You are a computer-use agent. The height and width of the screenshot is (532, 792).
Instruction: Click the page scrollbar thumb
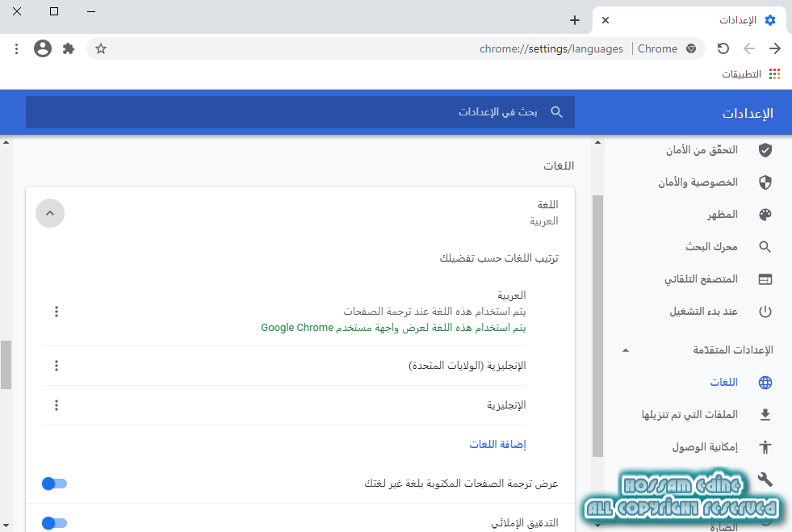[x=6, y=365]
